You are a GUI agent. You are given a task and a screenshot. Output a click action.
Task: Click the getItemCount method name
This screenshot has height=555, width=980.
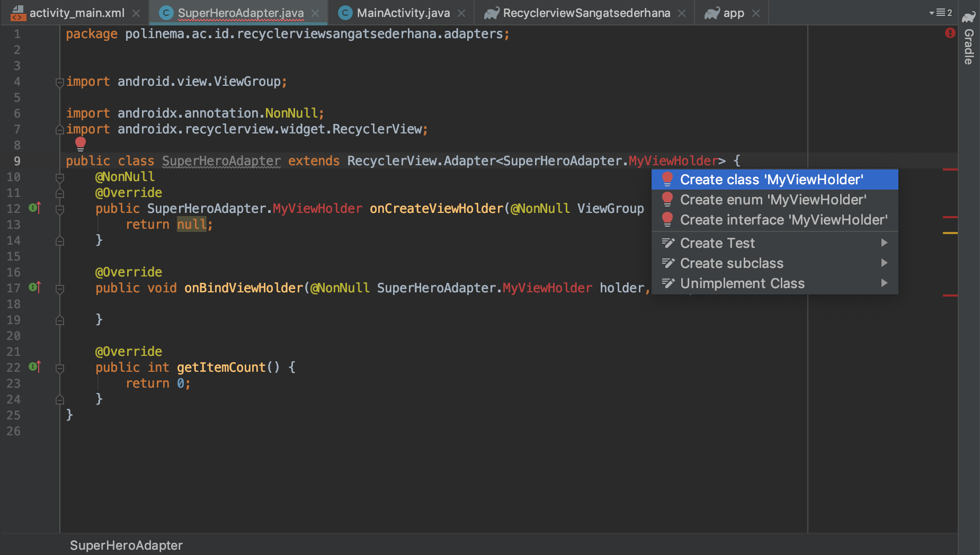point(221,368)
